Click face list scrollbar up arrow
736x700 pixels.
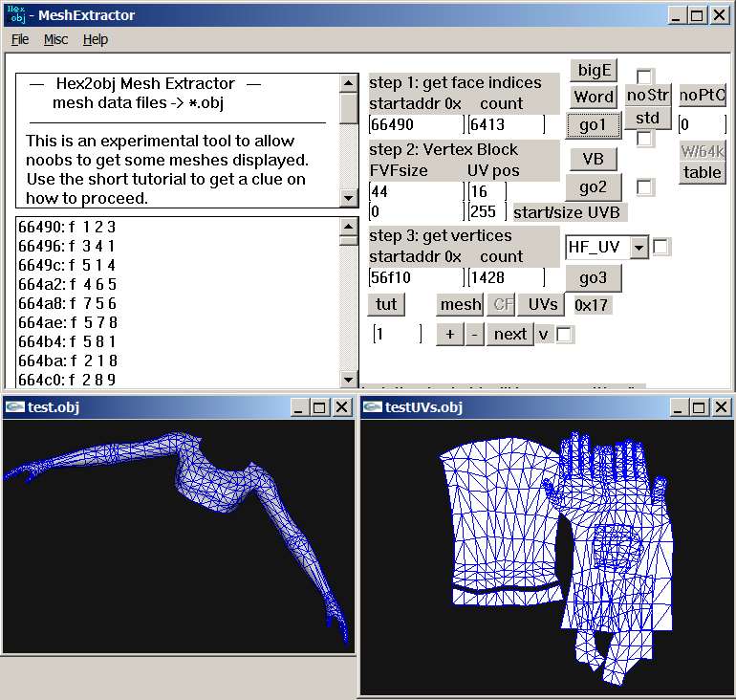pos(348,227)
